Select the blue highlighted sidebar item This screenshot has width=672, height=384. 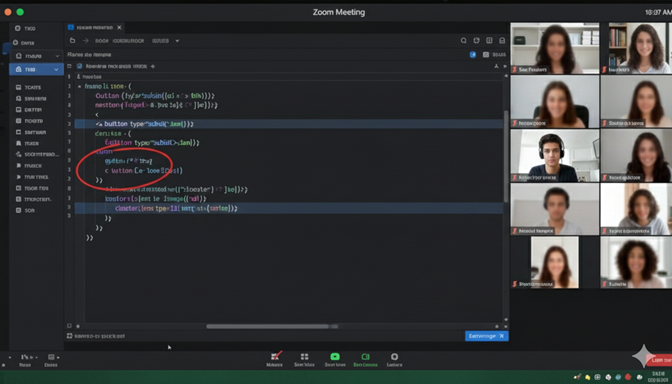[x=36, y=69]
